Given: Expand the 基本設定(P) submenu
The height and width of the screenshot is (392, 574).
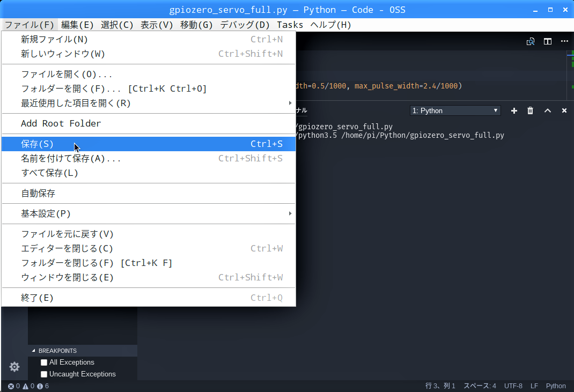Looking at the screenshot, I should [x=148, y=213].
